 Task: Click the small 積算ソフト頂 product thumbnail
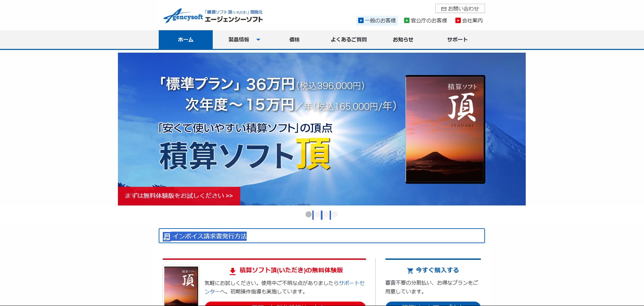[181, 286]
